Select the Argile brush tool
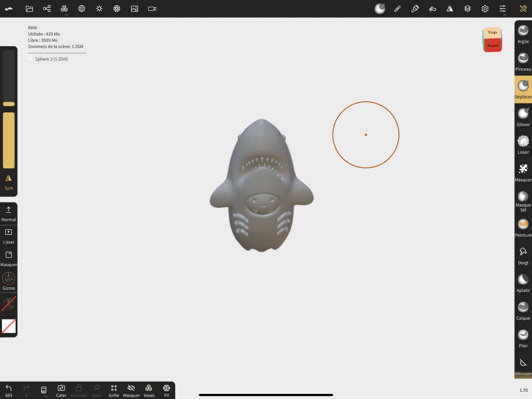Viewport: 532px width, 399px height. click(523, 34)
